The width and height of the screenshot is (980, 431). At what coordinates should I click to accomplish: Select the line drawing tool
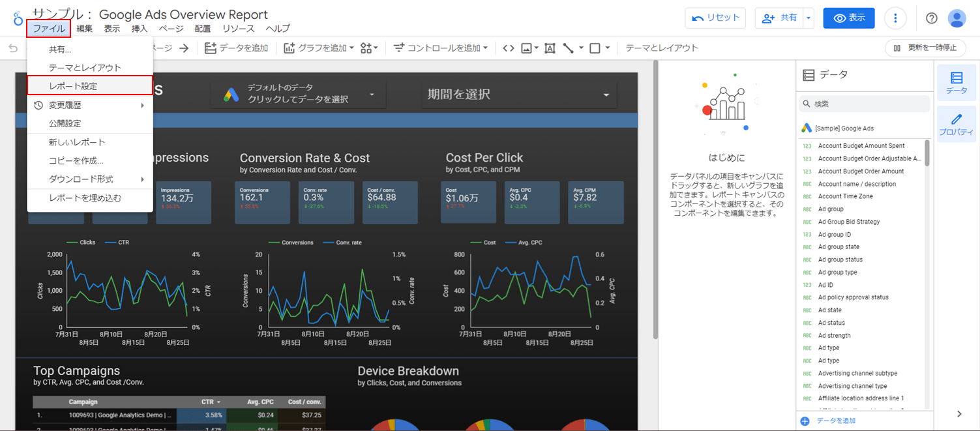pos(570,48)
